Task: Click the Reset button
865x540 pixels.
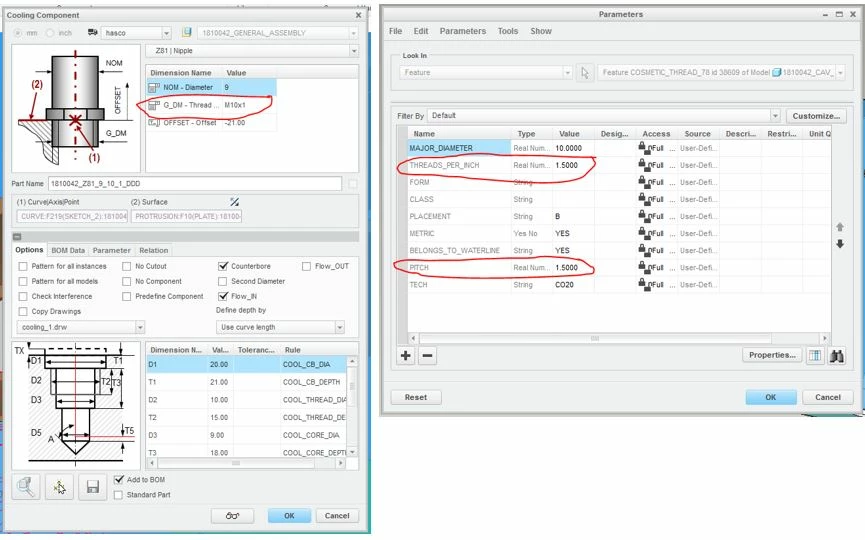Action: point(416,397)
